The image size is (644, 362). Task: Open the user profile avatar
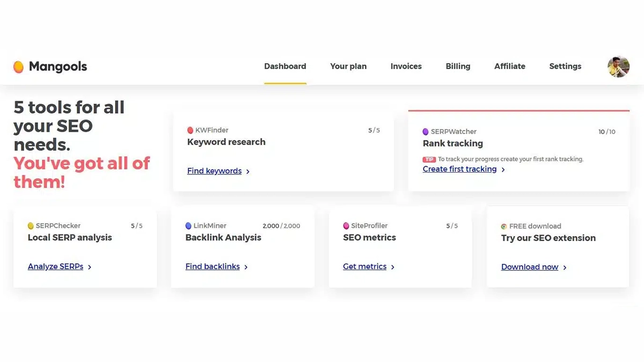tap(618, 67)
